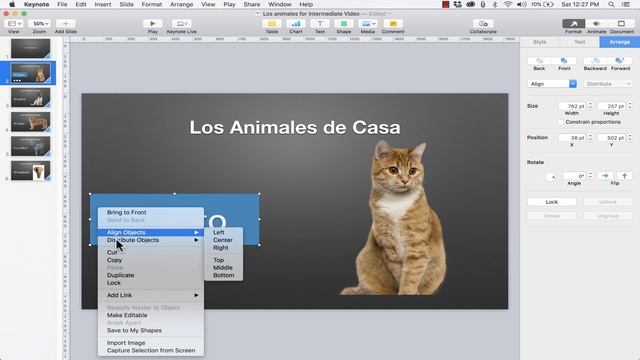640x360 pixels.
Task: Move the object Backward one layer
Action: point(595,61)
